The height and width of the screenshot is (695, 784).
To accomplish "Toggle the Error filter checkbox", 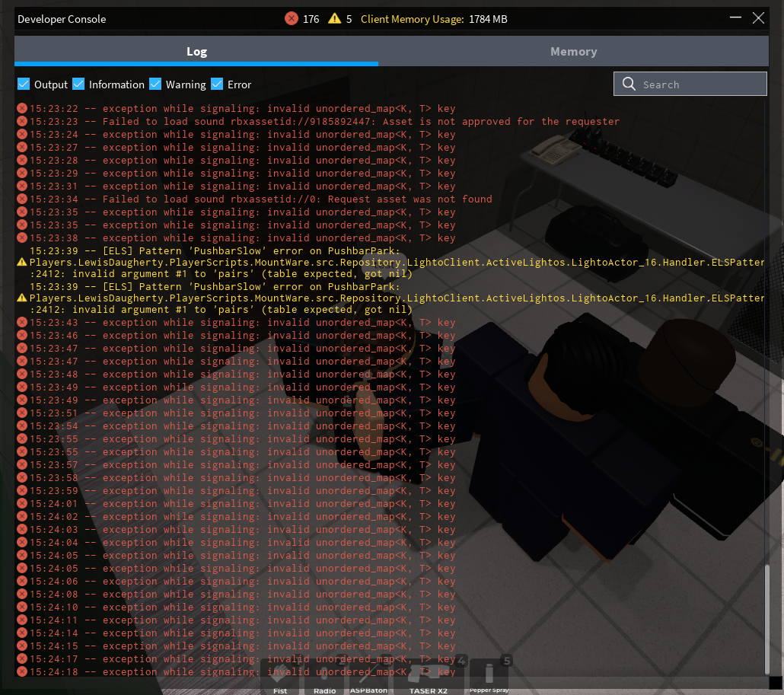I will (x=217, y=84).
